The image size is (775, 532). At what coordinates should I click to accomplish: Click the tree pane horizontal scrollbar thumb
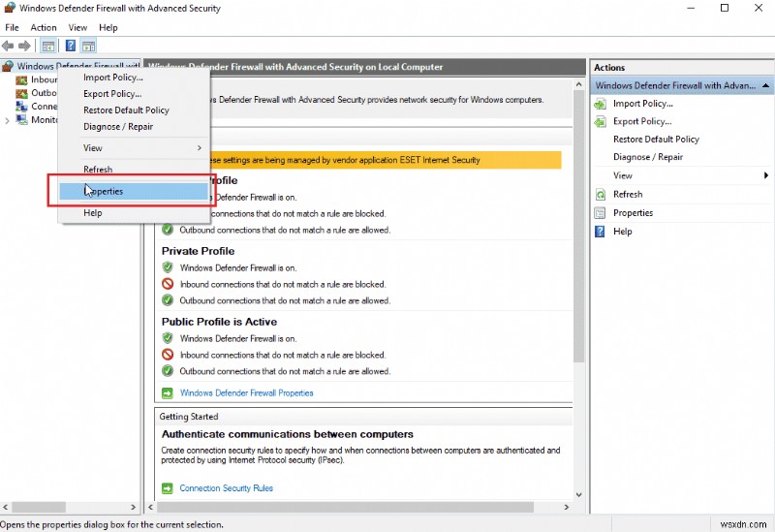(x=39, y=507)
